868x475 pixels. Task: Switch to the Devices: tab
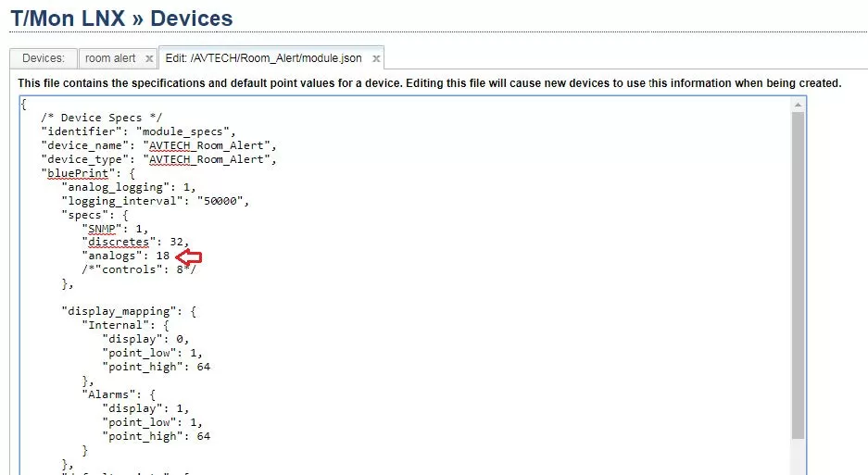(43, 58)
